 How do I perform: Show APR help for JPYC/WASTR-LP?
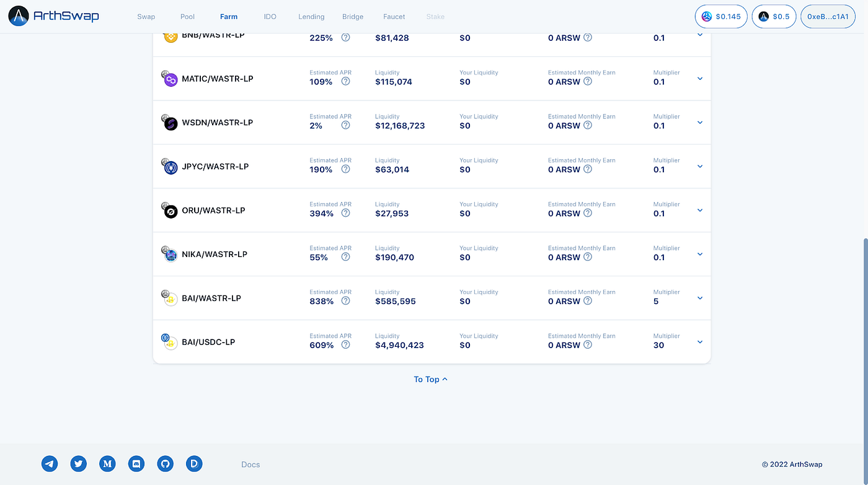pos(346,169)
